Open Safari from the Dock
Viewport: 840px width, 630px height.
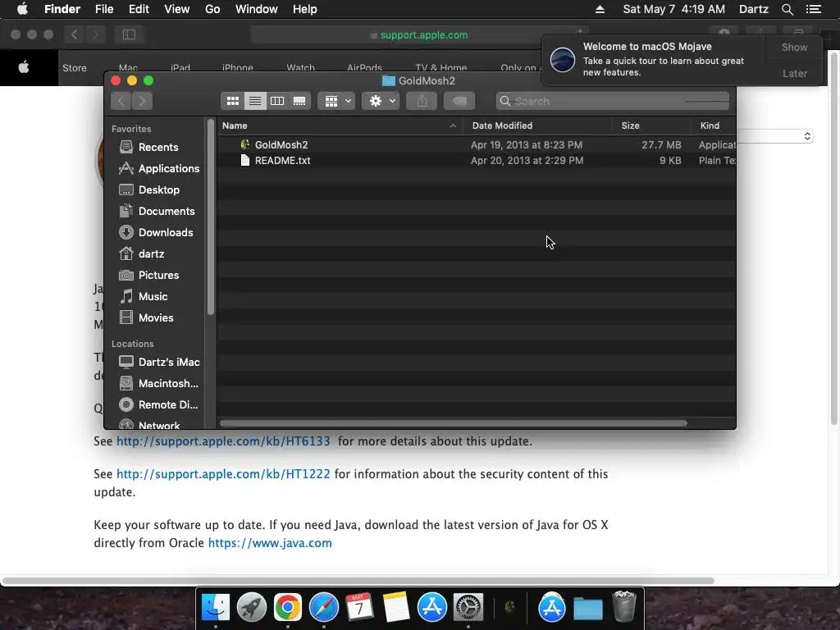(323, 608)
